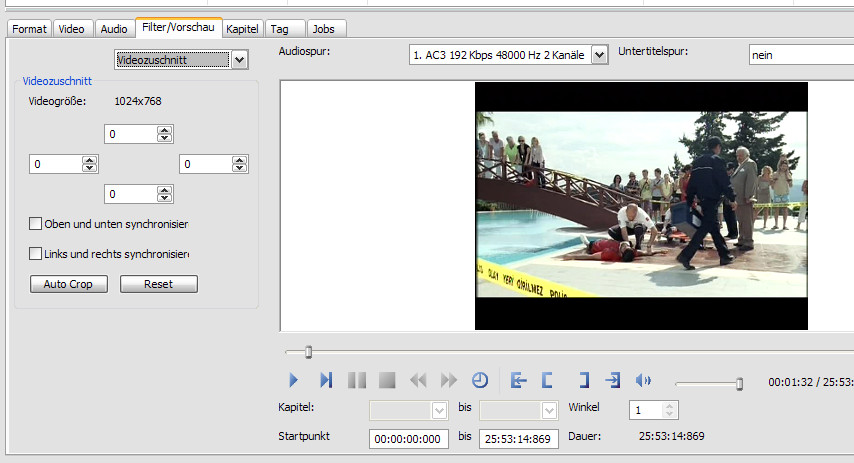Rewind the preview video
The image size is (854, 463).
click(418, 380)
